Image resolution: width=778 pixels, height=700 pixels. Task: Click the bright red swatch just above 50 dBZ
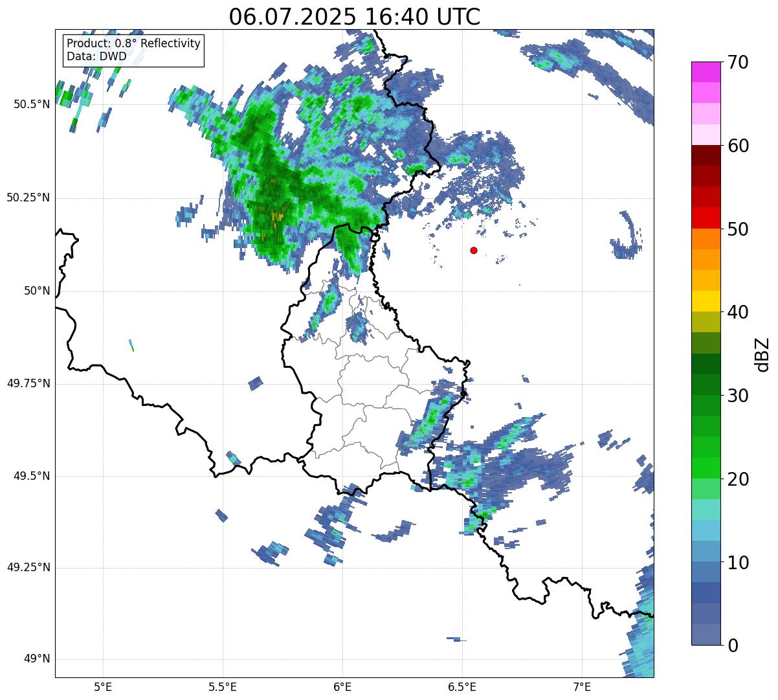point(706,218)
